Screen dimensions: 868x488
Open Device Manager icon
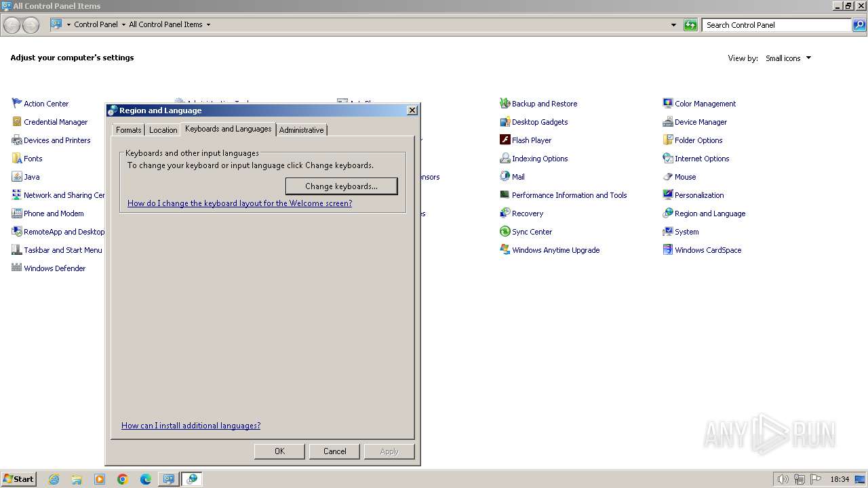coord(668,122)
